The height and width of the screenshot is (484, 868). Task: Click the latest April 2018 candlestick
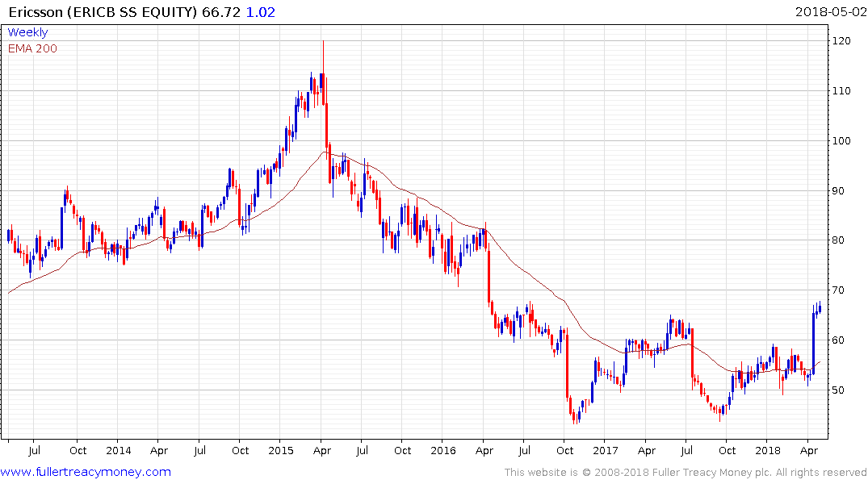[820, 308]
